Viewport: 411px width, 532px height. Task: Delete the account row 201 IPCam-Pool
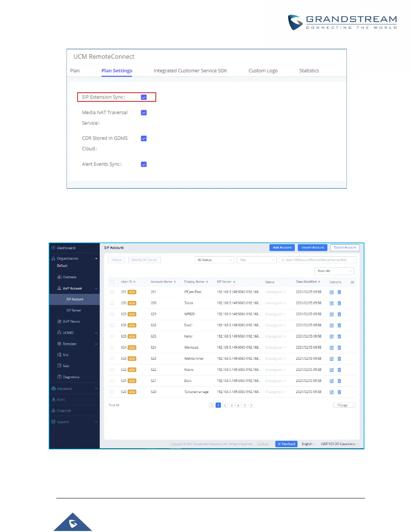pyautogui.click(x=339, y=292)
